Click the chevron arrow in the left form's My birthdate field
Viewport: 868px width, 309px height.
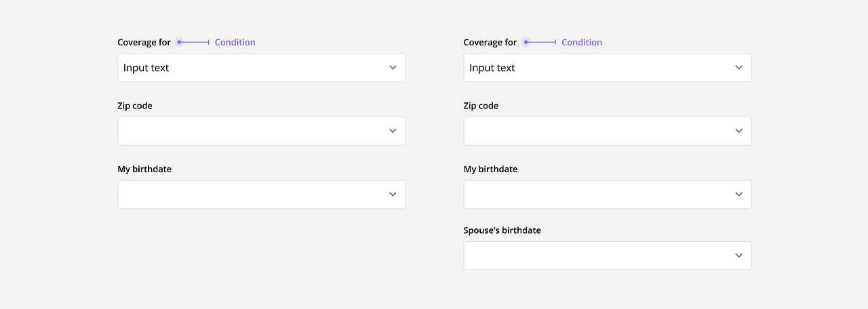click(x=393, y=194)
